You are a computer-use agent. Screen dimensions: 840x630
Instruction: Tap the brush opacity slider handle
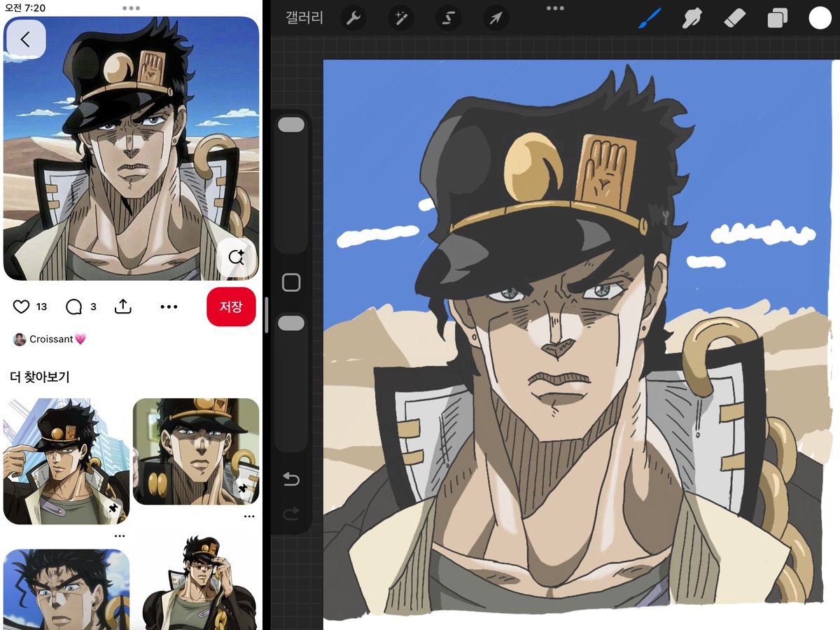click(x=291, y=323)
